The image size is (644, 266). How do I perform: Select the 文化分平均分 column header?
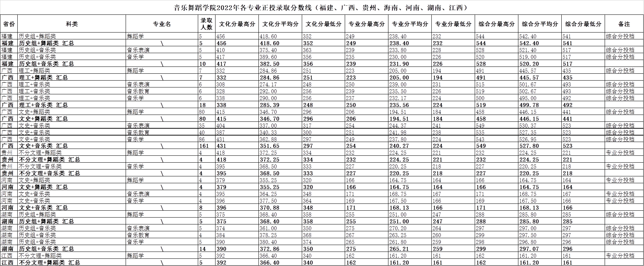280,24
